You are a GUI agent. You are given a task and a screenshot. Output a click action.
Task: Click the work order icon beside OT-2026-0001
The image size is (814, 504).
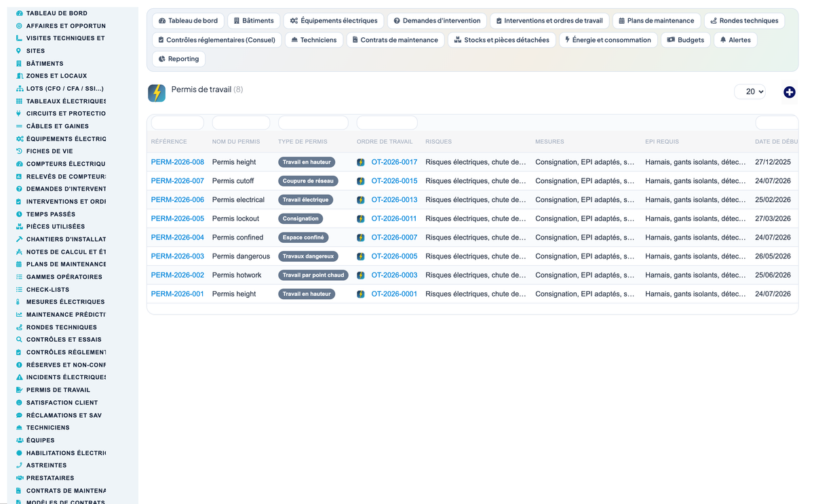click(361, 294)
